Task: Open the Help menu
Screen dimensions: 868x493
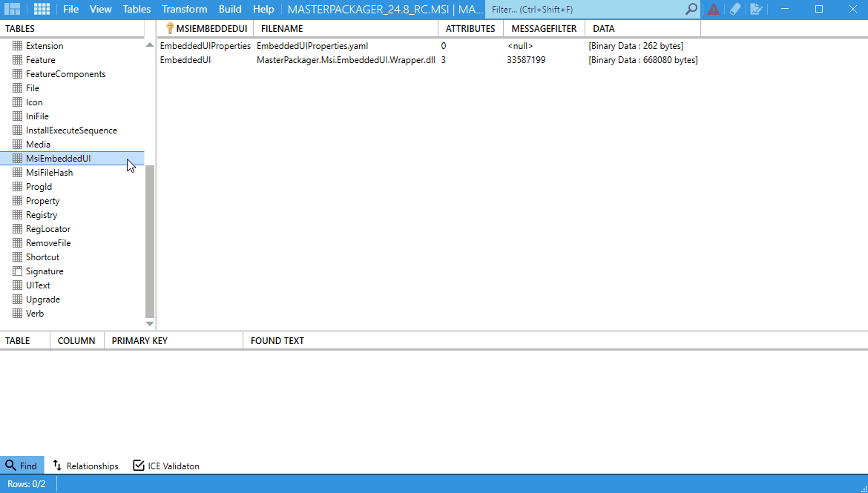Action: point(263,10)
